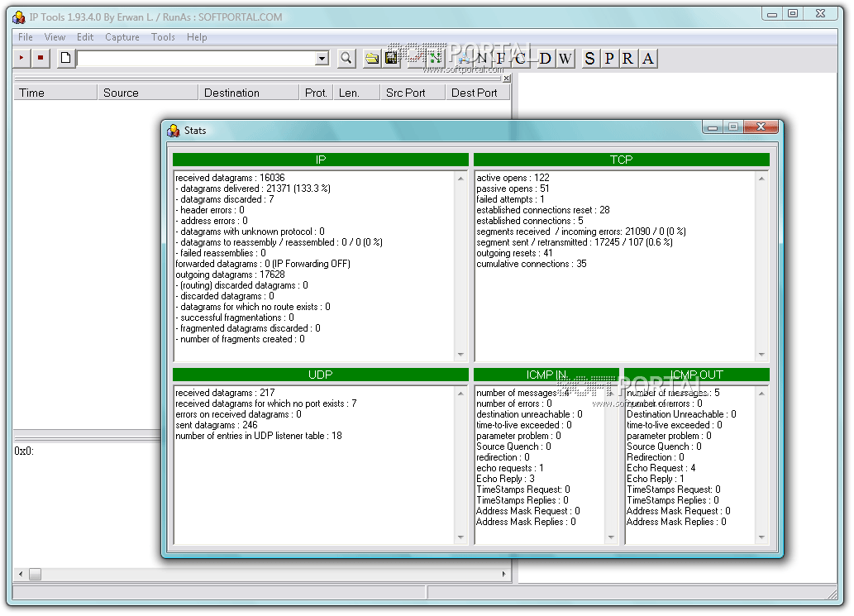Click the 'sent datagrams : 246' line

click(217, 425)
